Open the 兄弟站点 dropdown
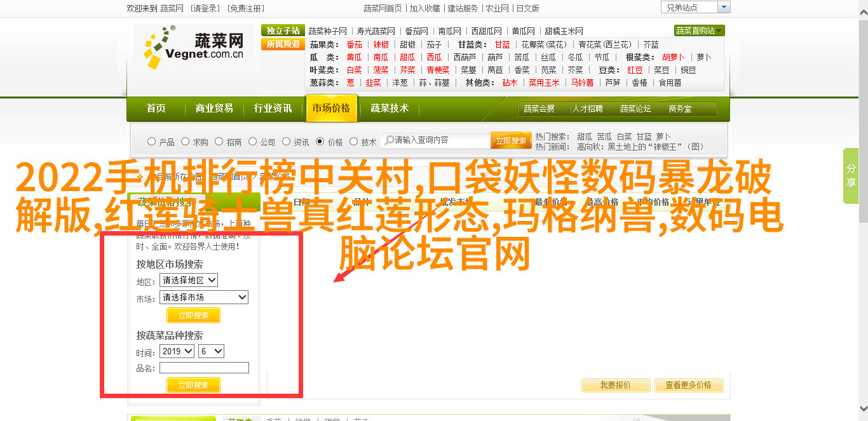The height and width of the screenshot is (421, 868). 695,8
